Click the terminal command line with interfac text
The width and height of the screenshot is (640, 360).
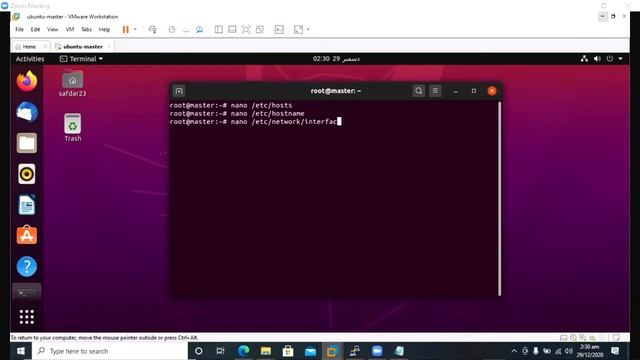coord(255,122)
